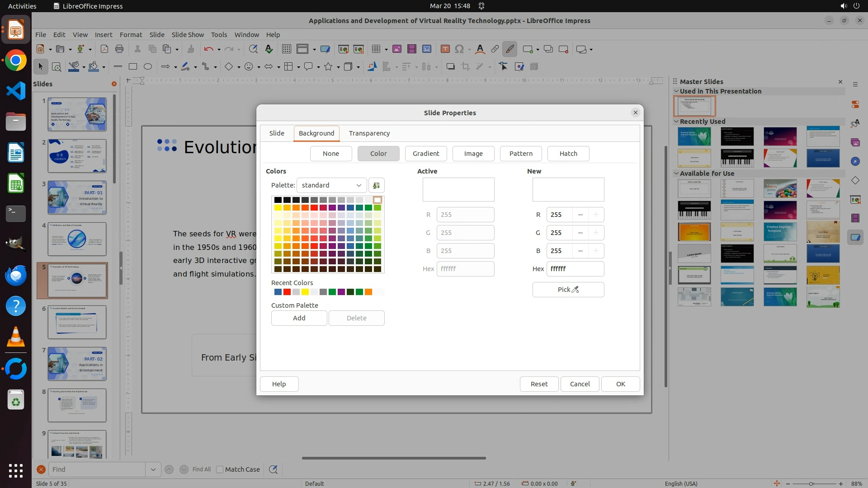Open the Slide Show menu
This screenshot has height=488, width=868.
point(188,35)
